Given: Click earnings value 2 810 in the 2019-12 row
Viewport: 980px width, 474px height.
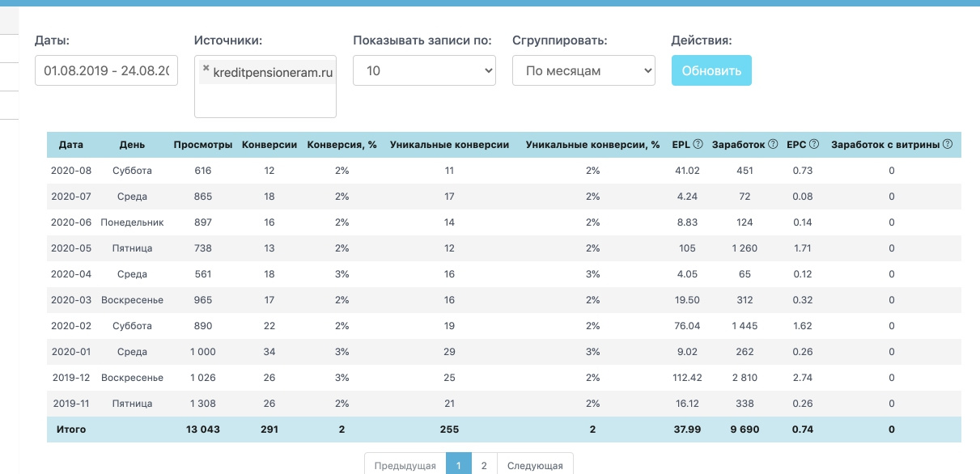Looking at the screenshot, I should click(745, 378).
